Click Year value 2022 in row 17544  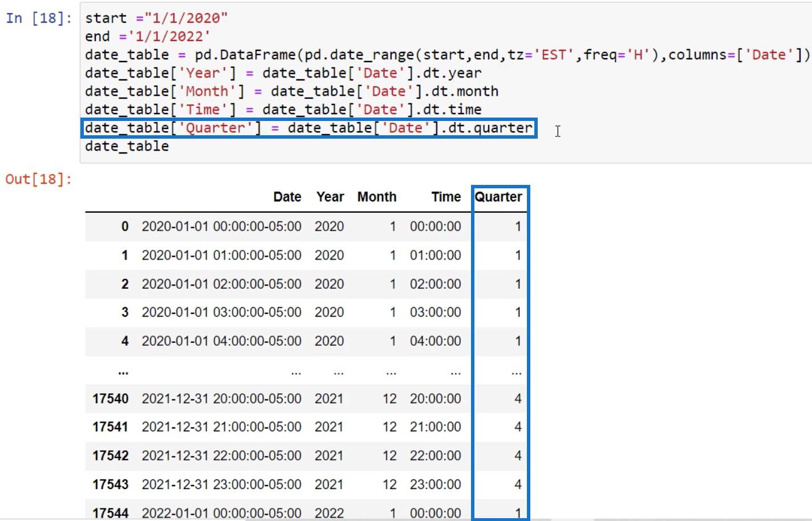tap(330, 512)
